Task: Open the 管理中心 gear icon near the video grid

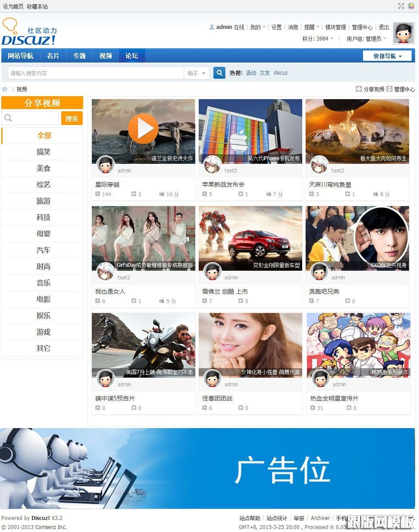Action: coord(390,89)
